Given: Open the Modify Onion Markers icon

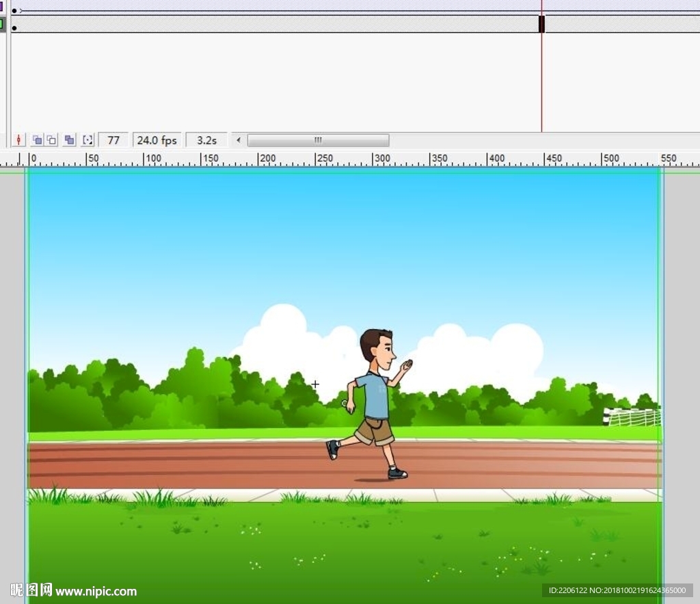Looking at the screenshot, I should pyautogui.click(x=87, y=140).
